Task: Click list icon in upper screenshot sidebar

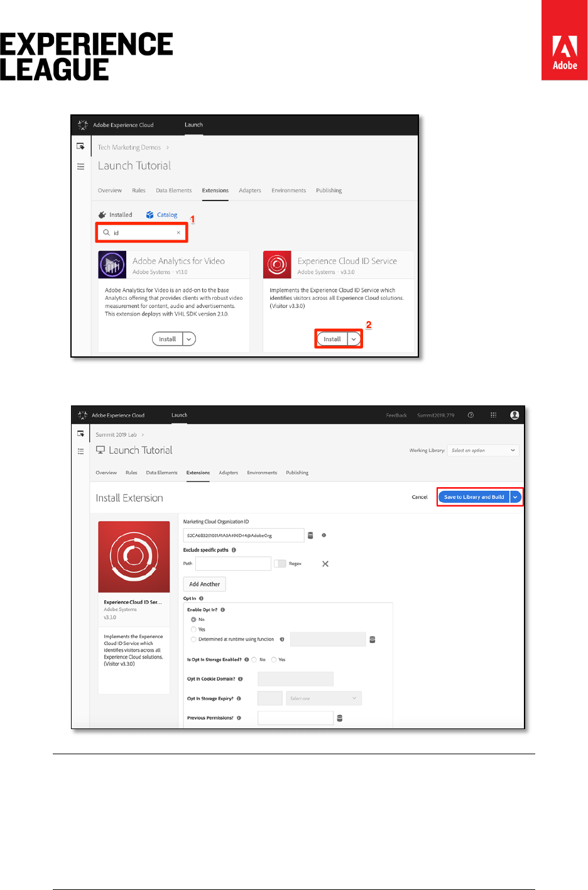Action: [x=80, y=167]
